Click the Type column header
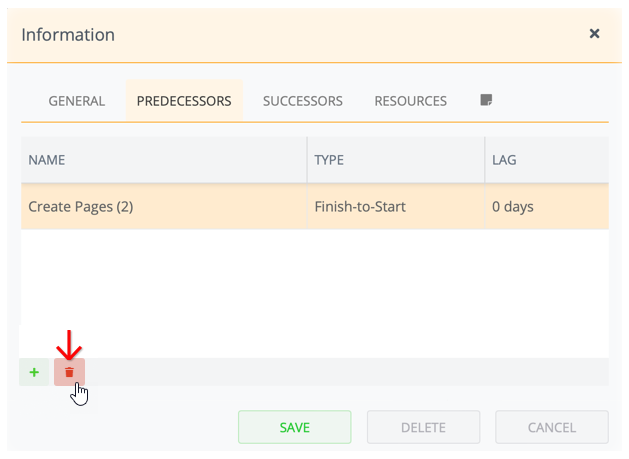Image resolution: width=629 pixels, height=459 pixels. [396, 160]
